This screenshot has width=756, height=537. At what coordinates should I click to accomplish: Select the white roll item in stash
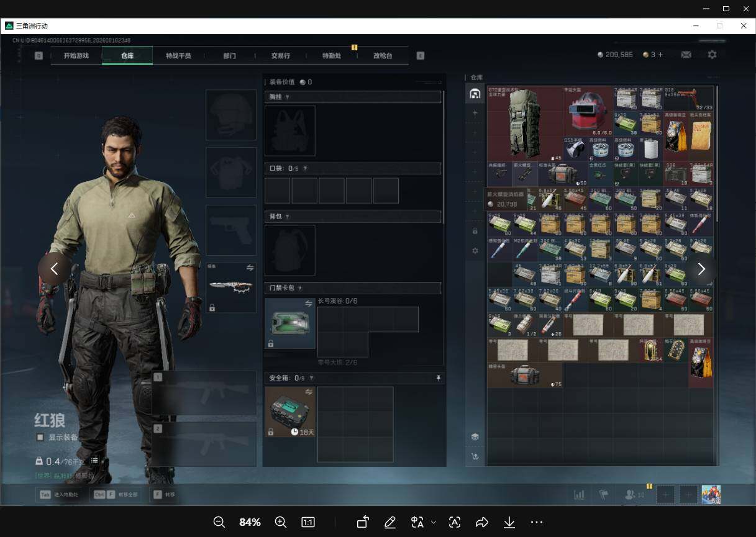[x=651, y=148]
